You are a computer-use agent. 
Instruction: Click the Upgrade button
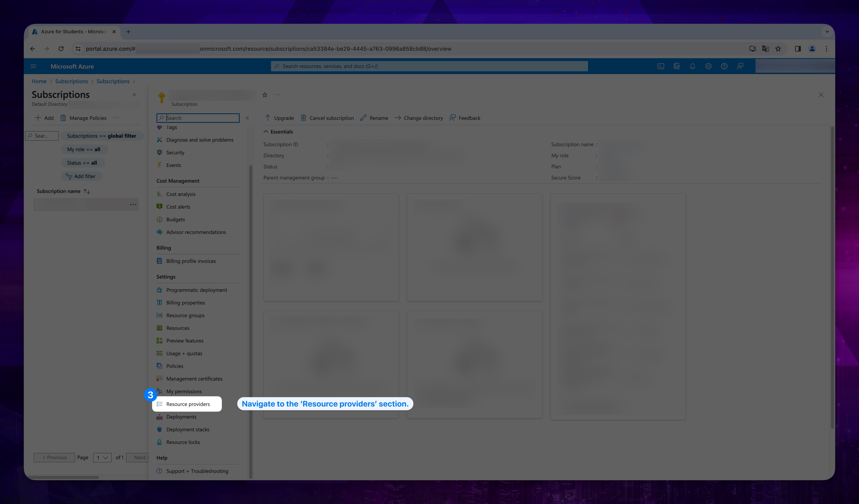coord(280,118)
